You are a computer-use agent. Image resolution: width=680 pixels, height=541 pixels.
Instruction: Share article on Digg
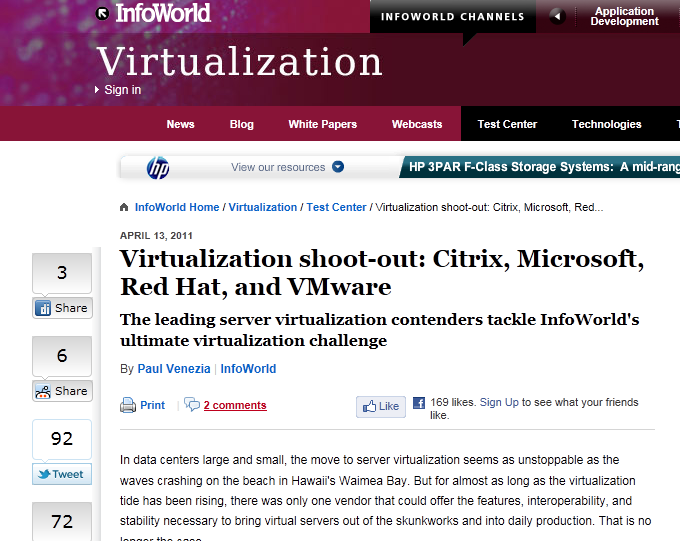(62, 308)
